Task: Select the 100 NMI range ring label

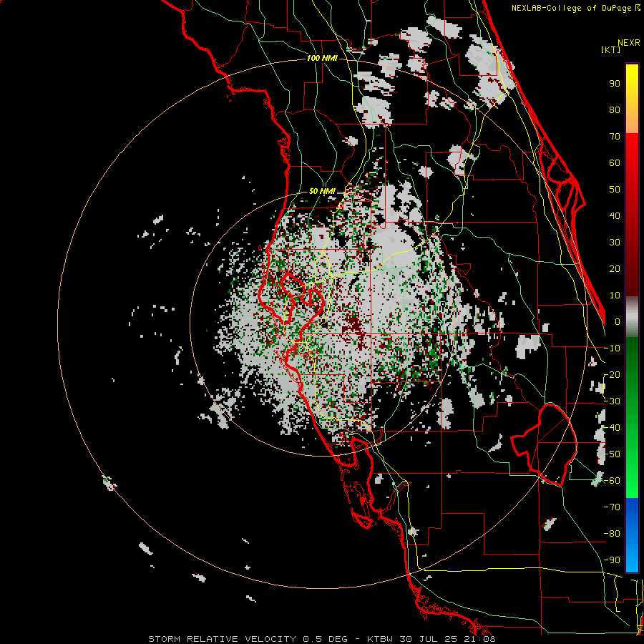Action: (x=322, y=59)
